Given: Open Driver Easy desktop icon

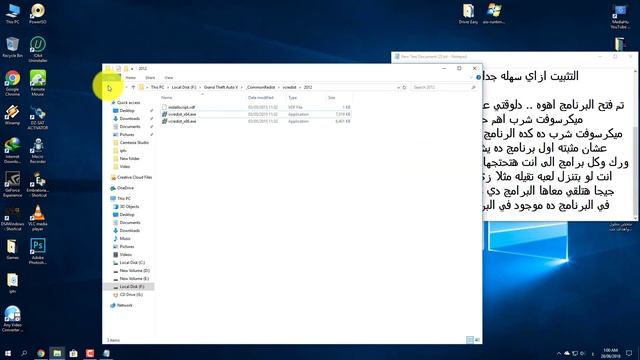Looking at the screenshot, I should [468, 13].
